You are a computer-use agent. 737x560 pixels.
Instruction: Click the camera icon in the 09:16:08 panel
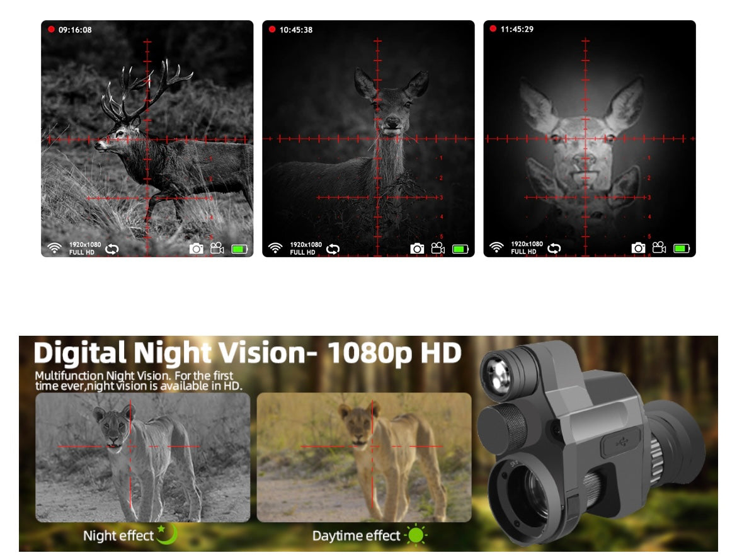(197, 248)
